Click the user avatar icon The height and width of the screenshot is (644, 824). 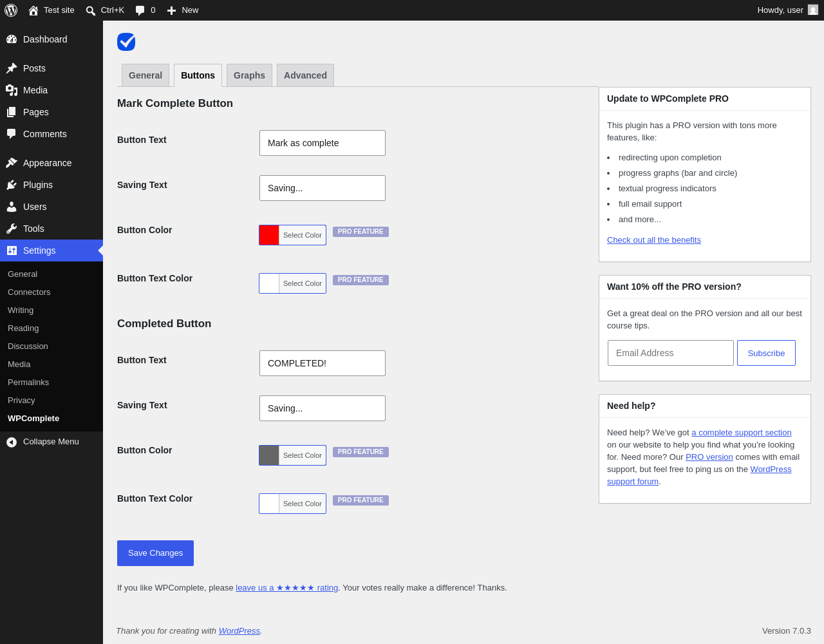click(x=813, y=10)
